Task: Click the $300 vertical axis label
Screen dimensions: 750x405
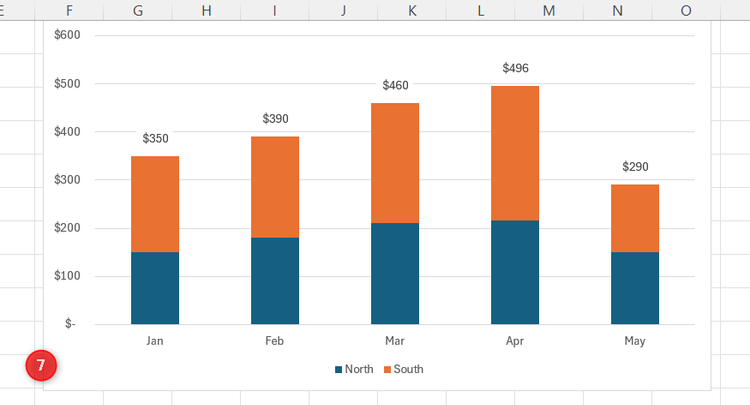Action: pyautogui.click(x=67, y=180)
